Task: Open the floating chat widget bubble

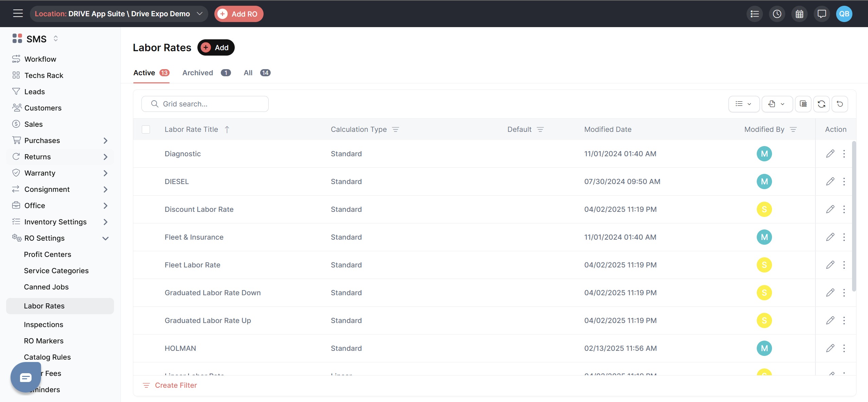Action: (x=25, y=377)
